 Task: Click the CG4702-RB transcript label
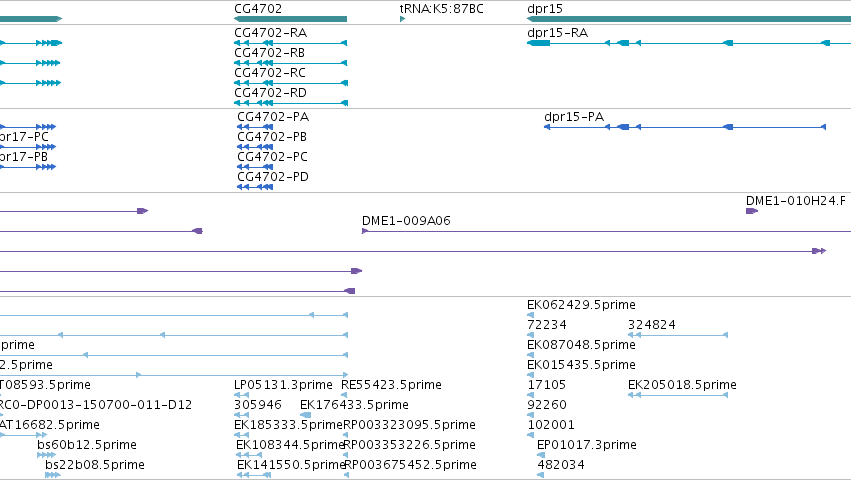pyautogui.click(x=269, y=53)
